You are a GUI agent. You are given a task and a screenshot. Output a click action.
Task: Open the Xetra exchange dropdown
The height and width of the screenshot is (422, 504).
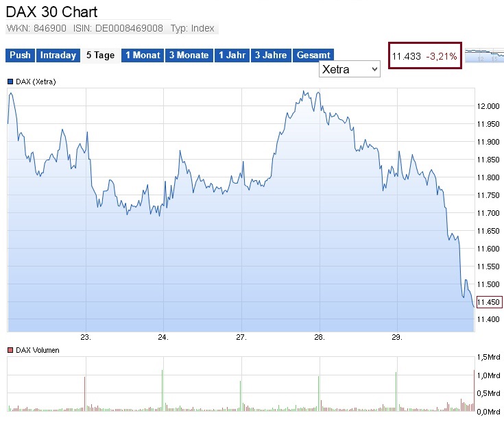pyautogui.click(x=350, y=69)
